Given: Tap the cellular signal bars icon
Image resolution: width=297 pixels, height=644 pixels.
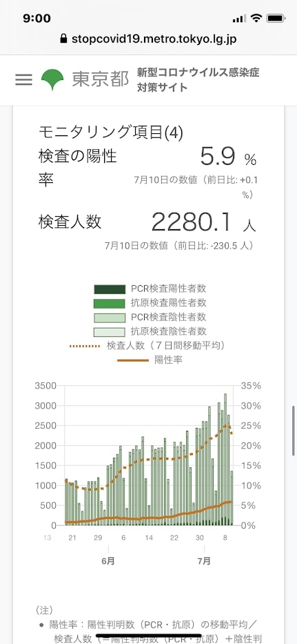Looking at the screenshot, I should 240,19.
